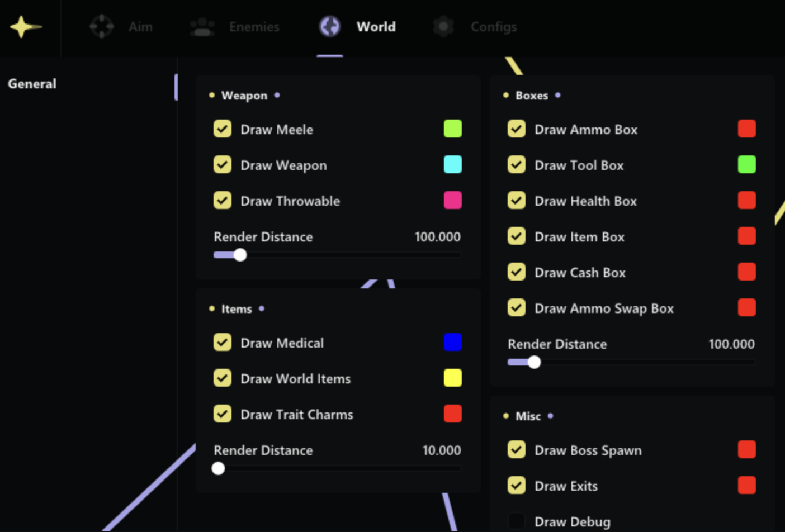The image size is (785, 532).
Task: Open the green Draw Meele color swatch
Action: pyautogui.click(x=452, y=129)
